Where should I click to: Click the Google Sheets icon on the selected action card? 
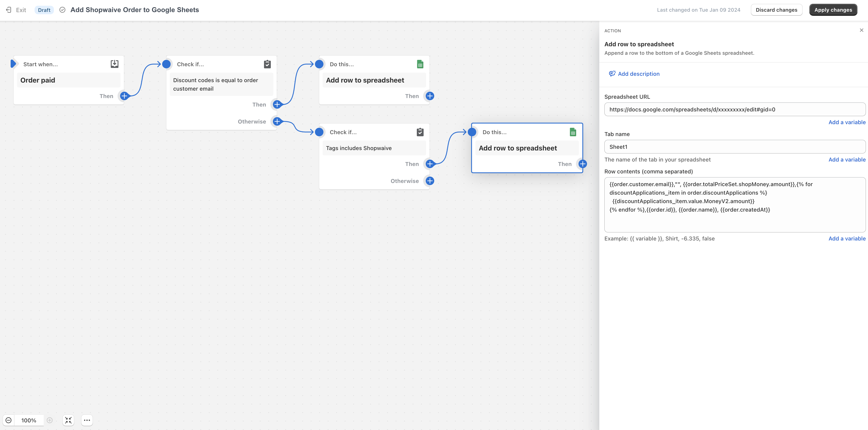pos(573,132)
